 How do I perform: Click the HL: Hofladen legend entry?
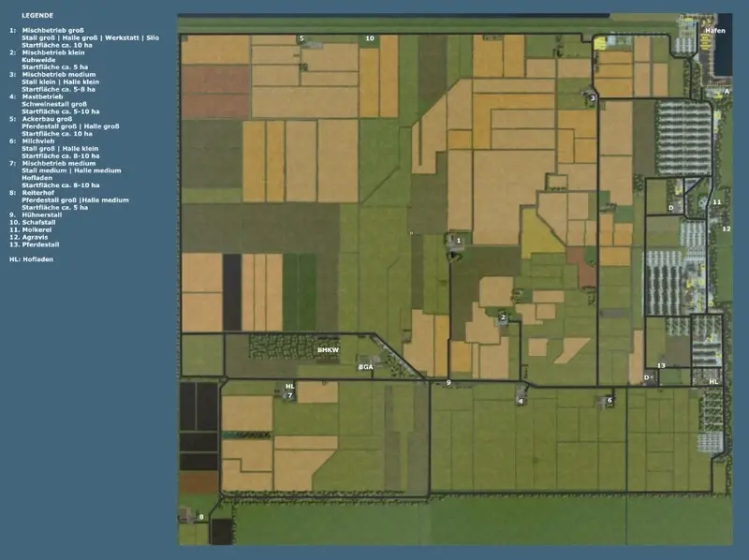(31, 258)
